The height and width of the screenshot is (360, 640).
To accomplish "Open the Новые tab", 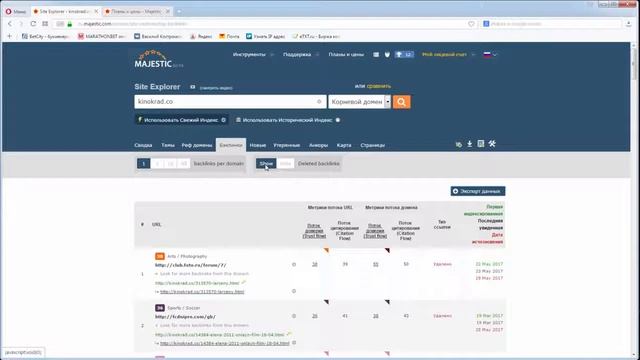I will [x=258, y=145].
